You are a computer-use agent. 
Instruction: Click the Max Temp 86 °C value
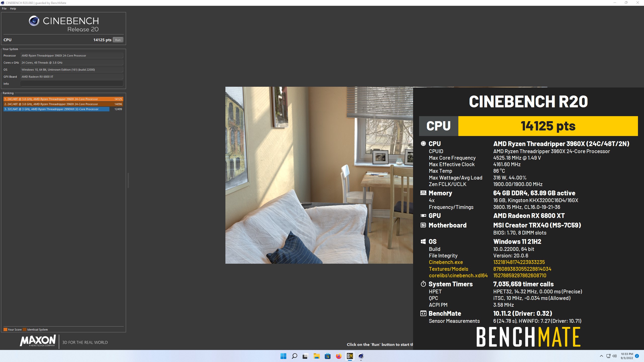point(499,171)
